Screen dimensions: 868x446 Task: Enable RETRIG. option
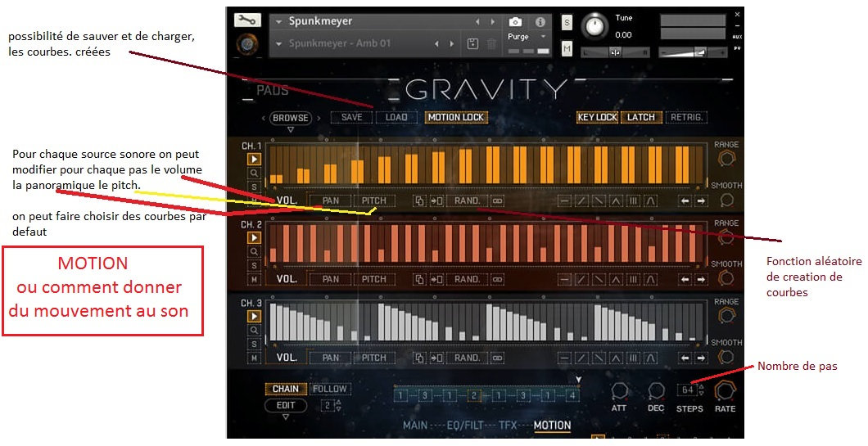tap(686, 117)
